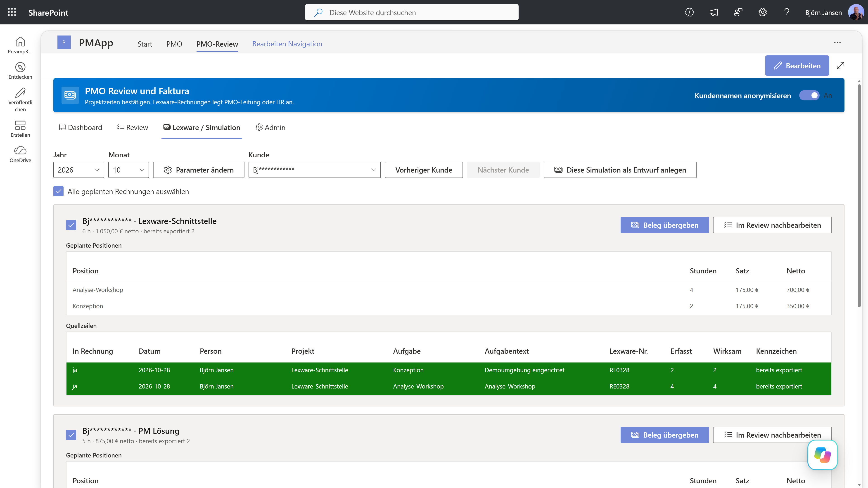
Task: Switch to the Dashboard tab
Action: [81, 127]
